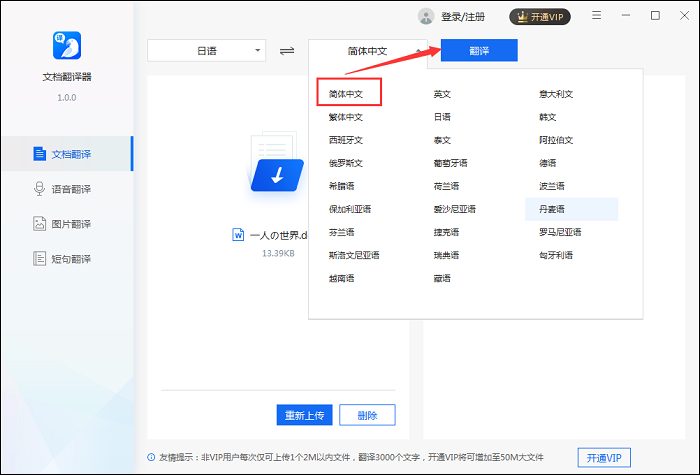Select 斯洛文尼亚语 option
This screenshot has height=475, width=700.
coord(354,255)
